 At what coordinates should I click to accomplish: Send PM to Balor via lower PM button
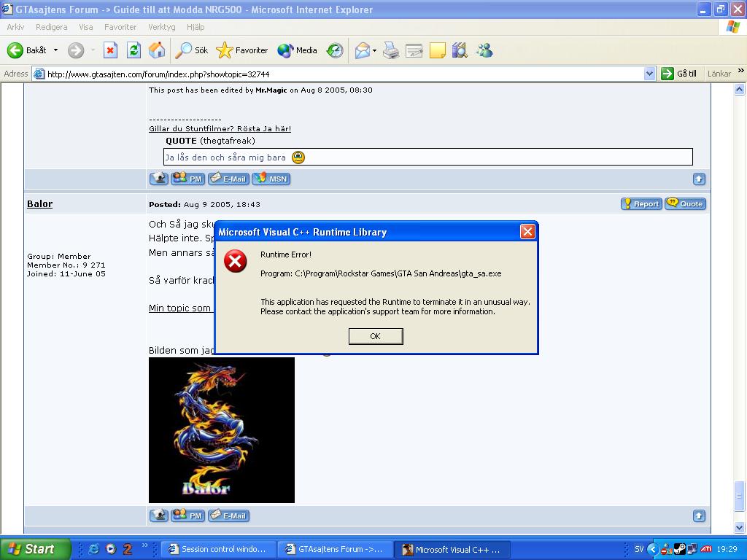(x=187, y=516)
